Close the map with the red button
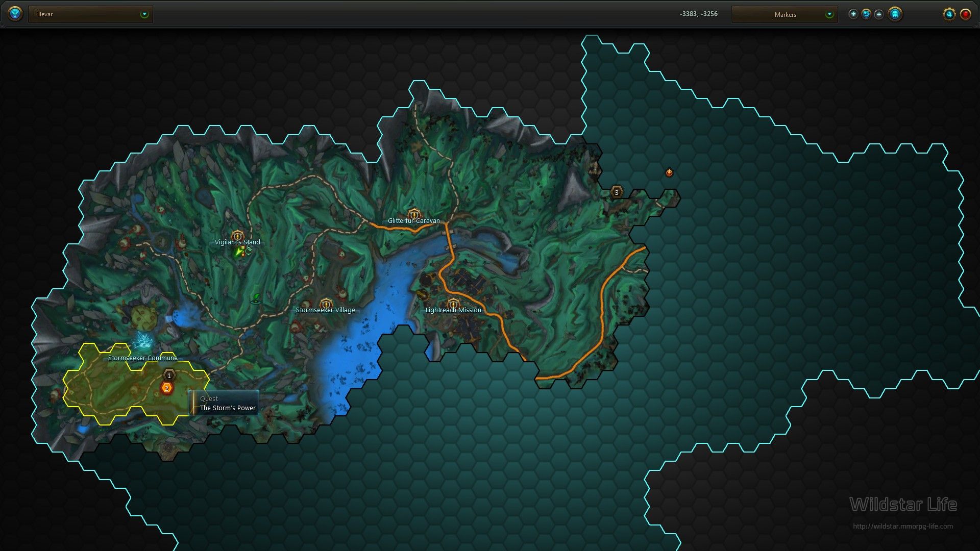Viewport: 980px width, 551px height. [x=965, y=14]
